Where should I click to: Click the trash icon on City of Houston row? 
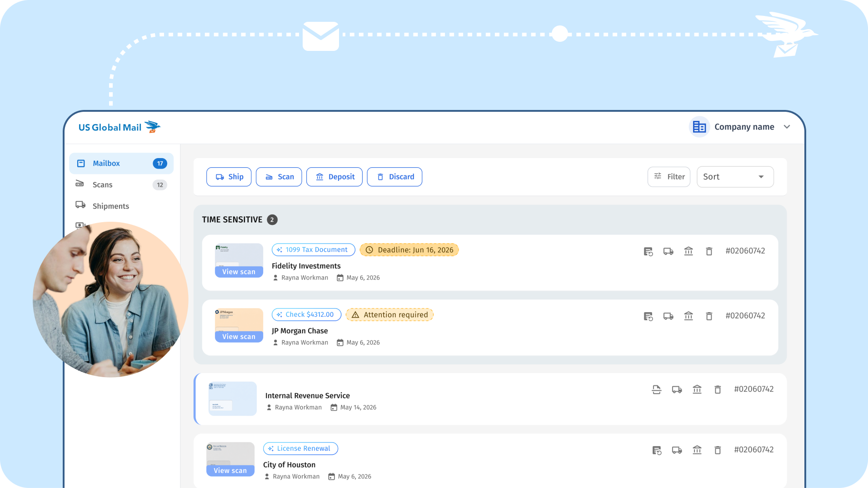[x=718, y=450]
